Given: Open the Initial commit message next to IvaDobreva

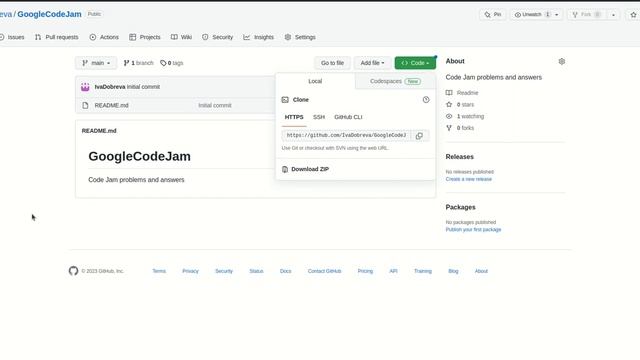Looking at the screenshot, I should point(143,87).
